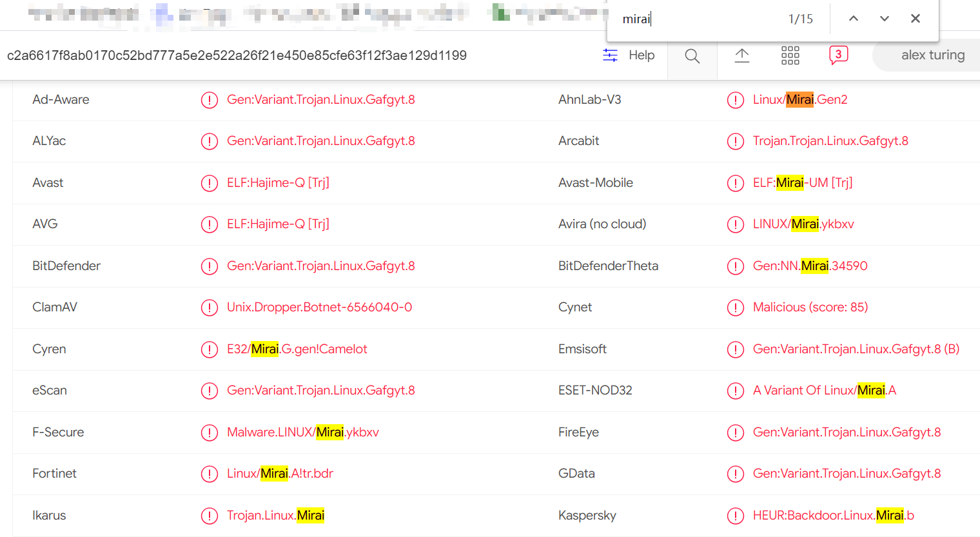
Task: Click Avira's LINUX/Mirai.ykbxv detection
Action: click(803, 224)
